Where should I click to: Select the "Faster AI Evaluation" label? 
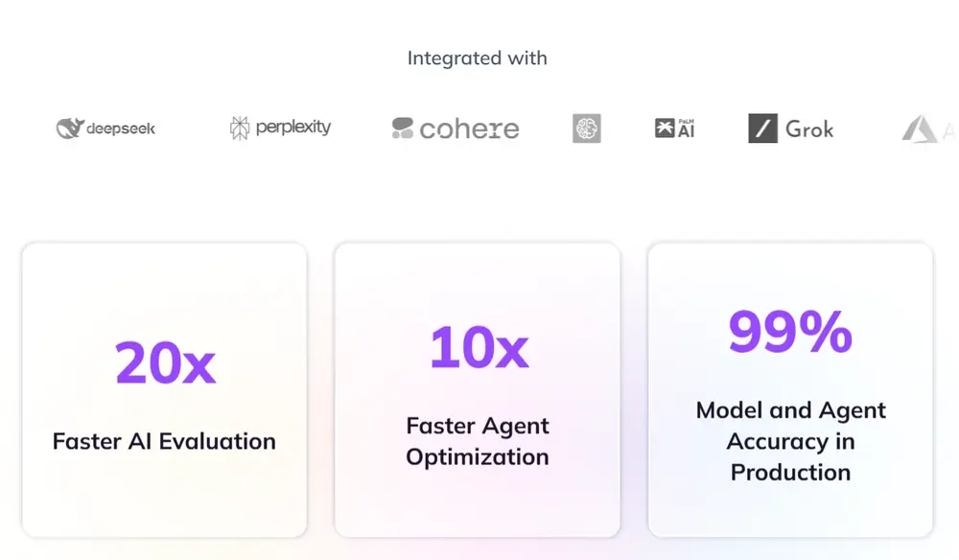tap(164, 441)
